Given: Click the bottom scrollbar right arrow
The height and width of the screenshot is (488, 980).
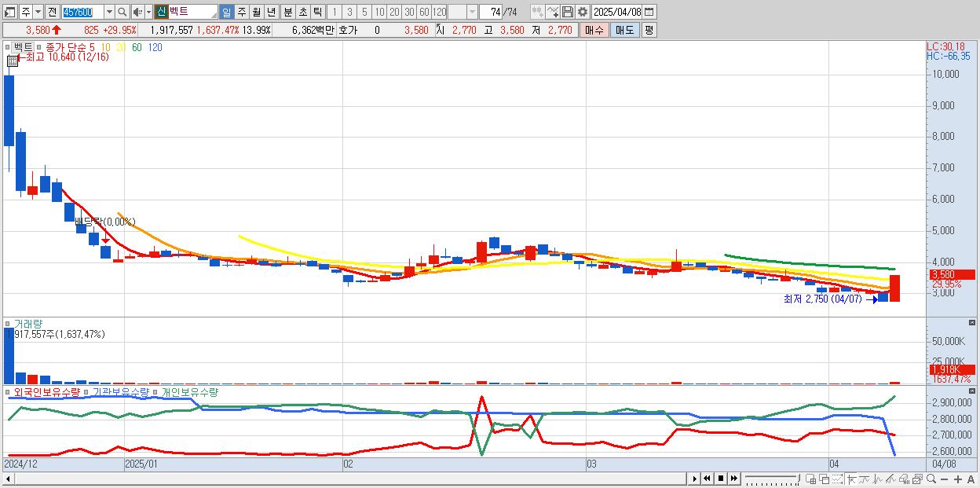Looking at the screenshot, I should 694,479.
